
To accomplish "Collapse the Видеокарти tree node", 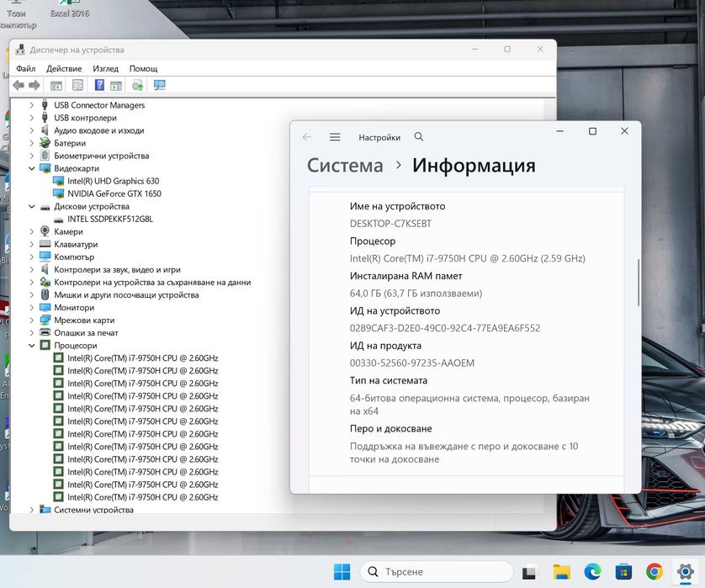I will [x=32, y=168].
